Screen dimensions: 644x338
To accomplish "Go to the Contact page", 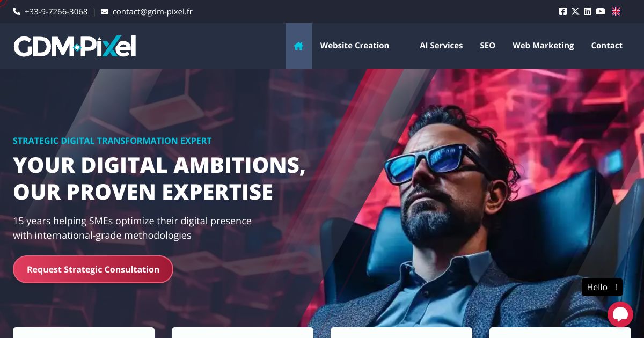I will point(606,46).
